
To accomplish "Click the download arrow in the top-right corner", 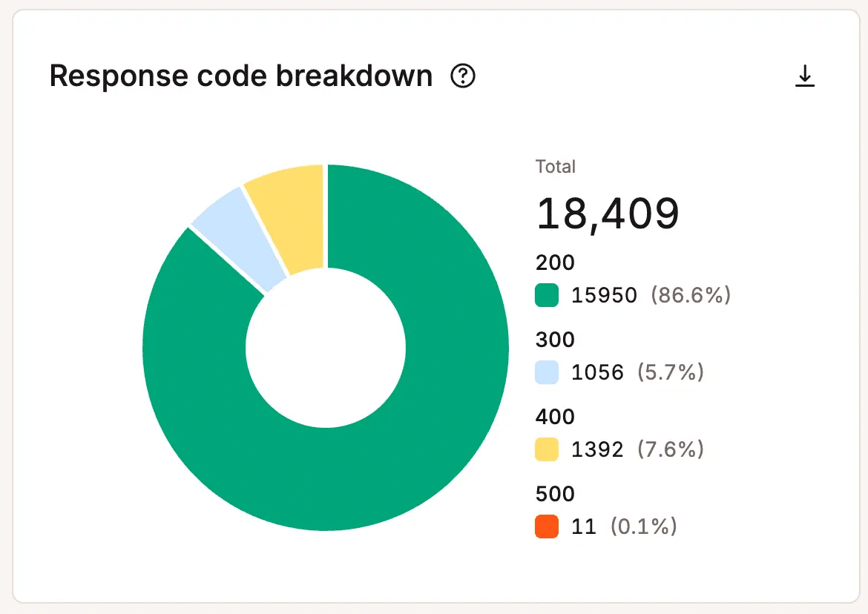I will pos(805,75).
